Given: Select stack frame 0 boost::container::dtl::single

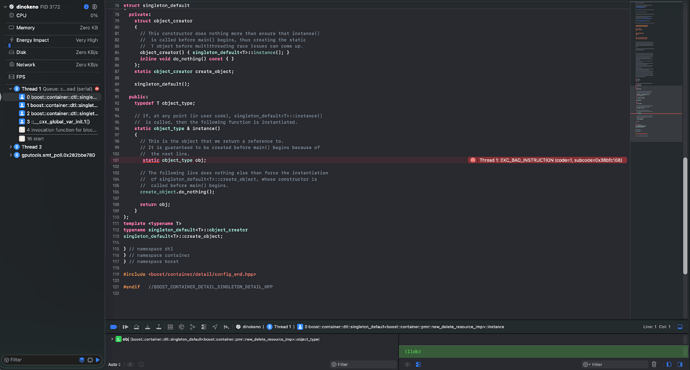Looking at the screenshot, I should 58,97.
